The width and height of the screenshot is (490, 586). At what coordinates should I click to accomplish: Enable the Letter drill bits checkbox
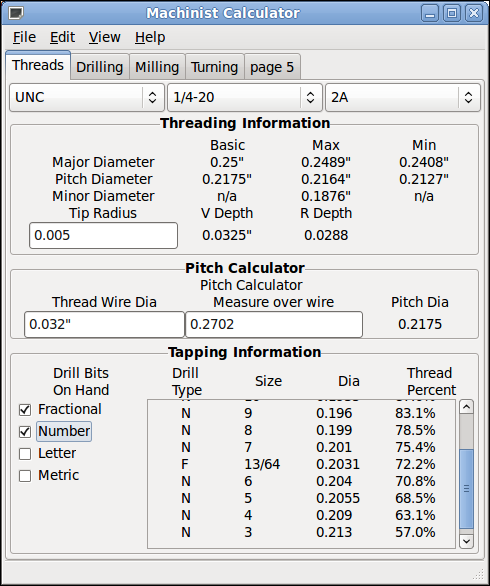click(x=25, y=454)
